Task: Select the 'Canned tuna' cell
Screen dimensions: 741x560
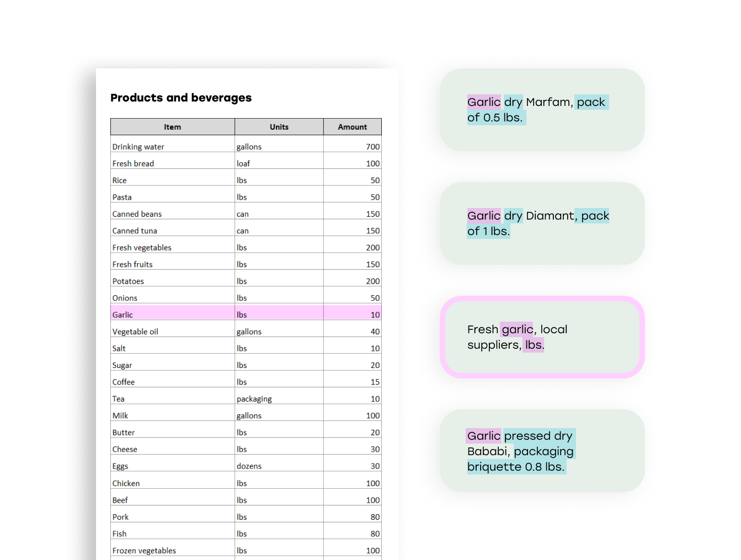Action: 173,228
